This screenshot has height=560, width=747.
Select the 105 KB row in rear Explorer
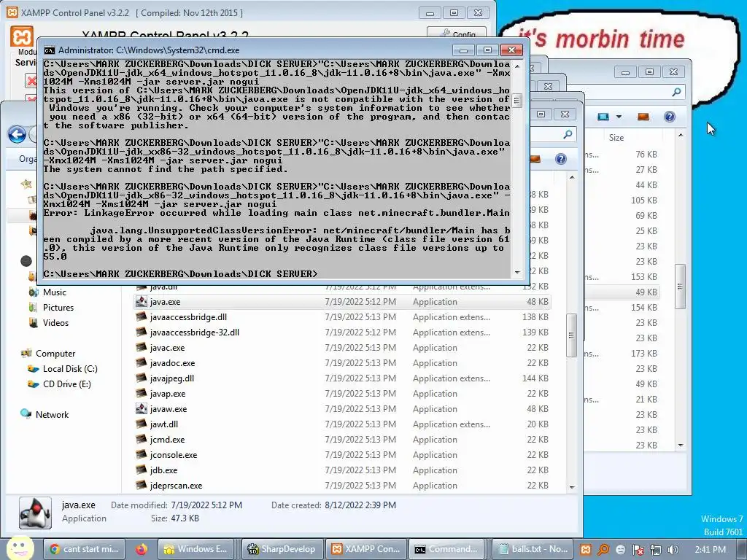(622, 200)
